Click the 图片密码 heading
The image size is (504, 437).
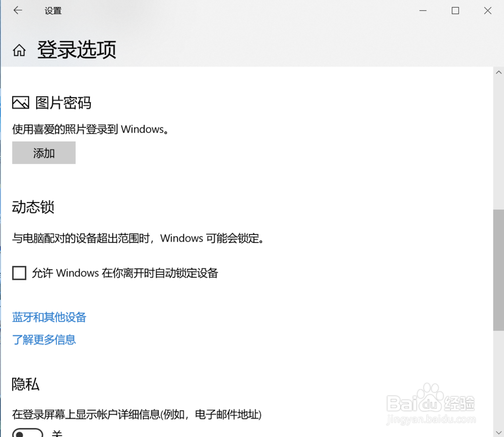tap(64, 103)
